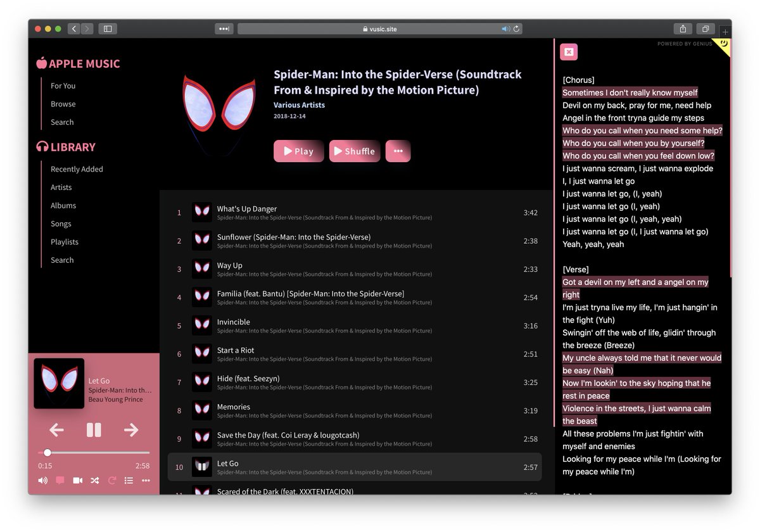Image resolution: width=760 pixels, height=532 pixels.
Task: Open the Safari share button
Action: (683, 28)
